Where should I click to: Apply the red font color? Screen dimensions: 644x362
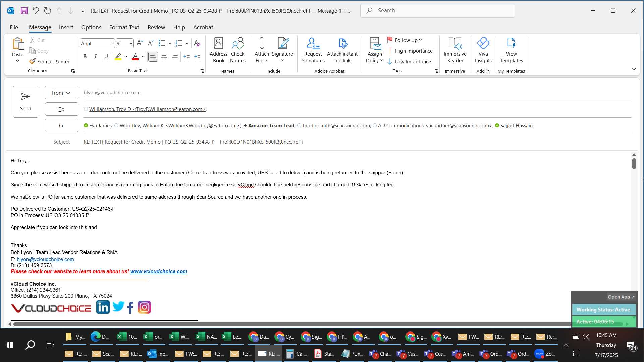tap(135, 56)
